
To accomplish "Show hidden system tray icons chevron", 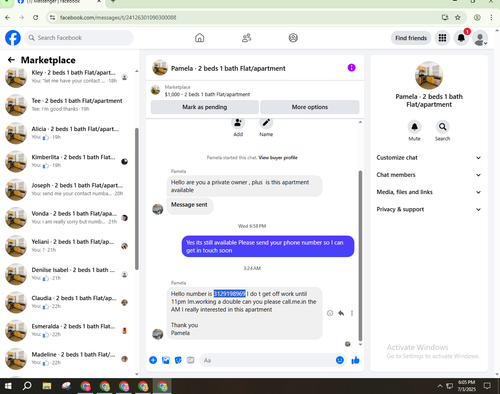I will 440,386.
